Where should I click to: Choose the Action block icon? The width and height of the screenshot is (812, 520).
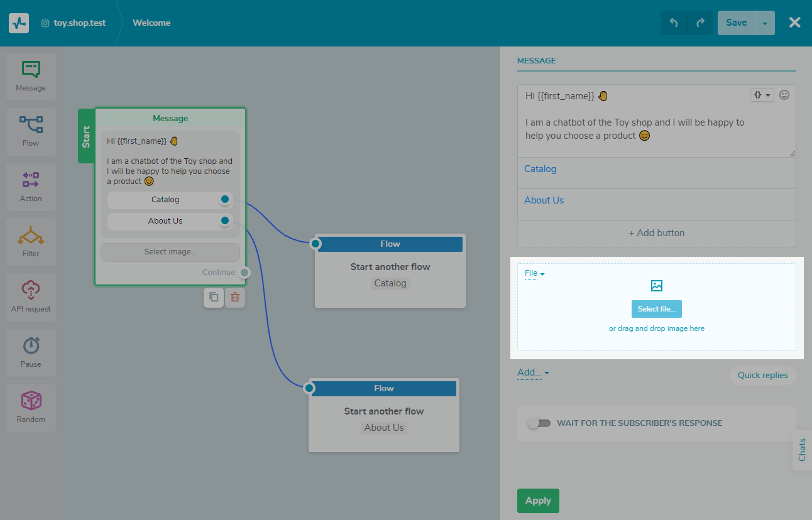coord(31,187)
